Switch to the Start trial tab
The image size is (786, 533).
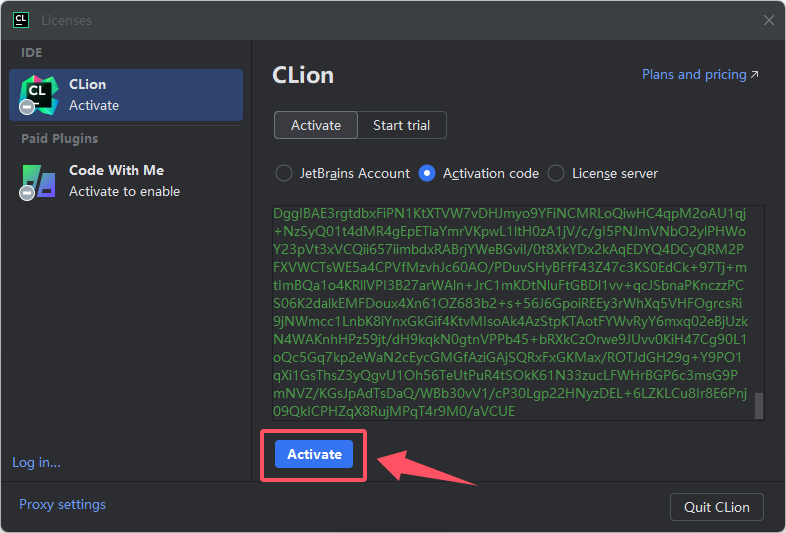click(402, 125)
